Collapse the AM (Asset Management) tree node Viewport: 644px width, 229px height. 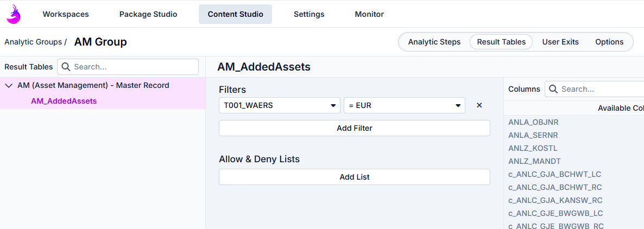(9, 86)
